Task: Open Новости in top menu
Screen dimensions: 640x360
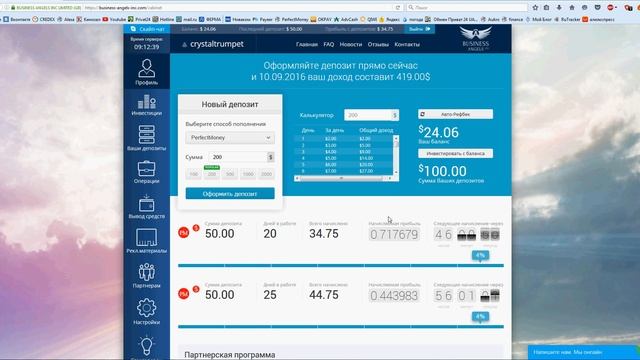Action: click(351, 44)
